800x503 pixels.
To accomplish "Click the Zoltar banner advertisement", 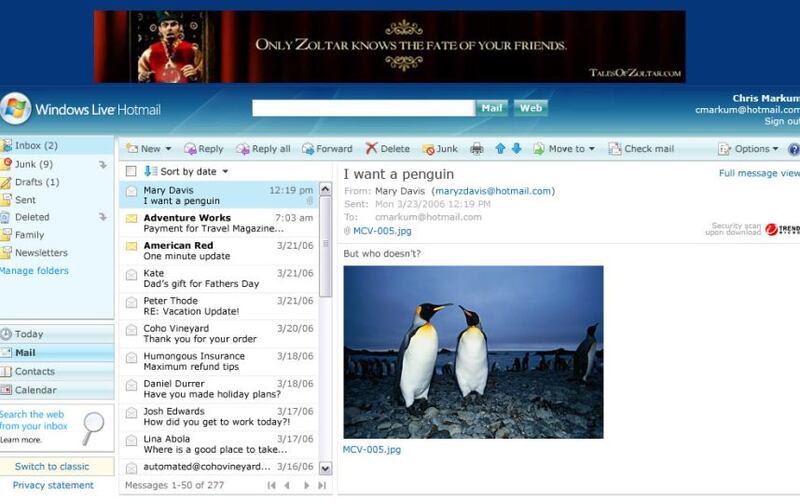I will (390, 46).
